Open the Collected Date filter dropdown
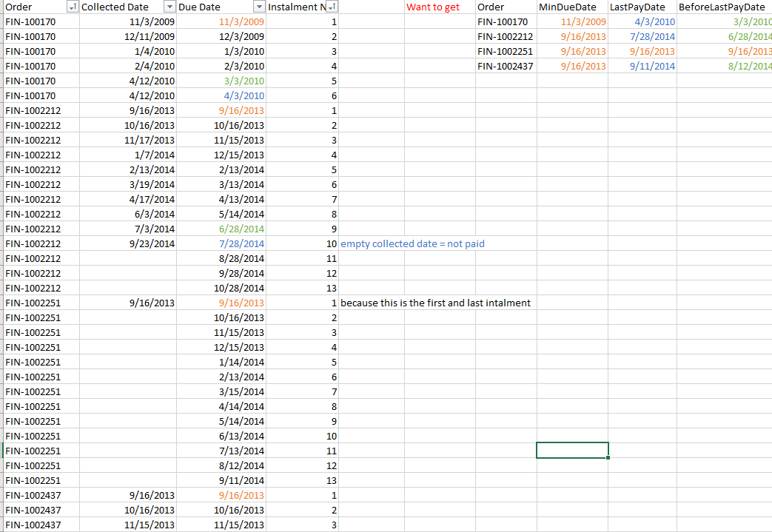 [169, 7]
